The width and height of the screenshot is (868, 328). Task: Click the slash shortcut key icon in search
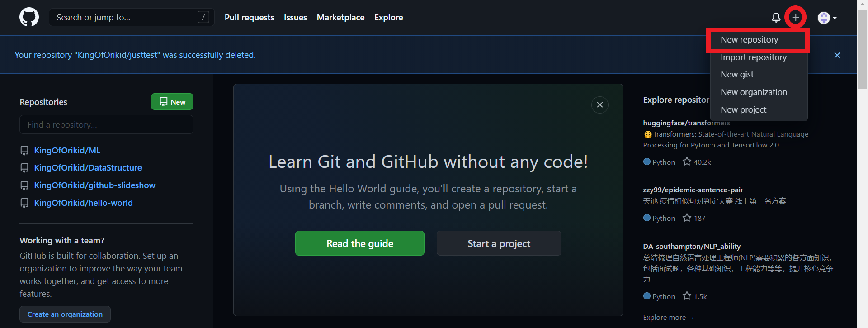click(x=203, y=17)
